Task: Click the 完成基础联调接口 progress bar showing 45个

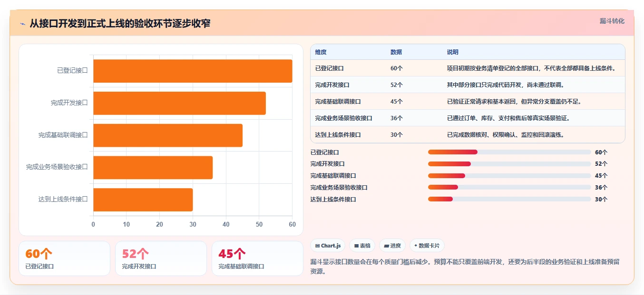Action: [x=509, y=176]
